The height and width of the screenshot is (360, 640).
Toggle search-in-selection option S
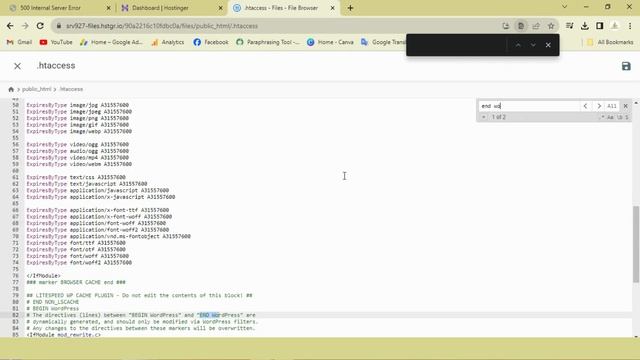click(x=627, y=117)
